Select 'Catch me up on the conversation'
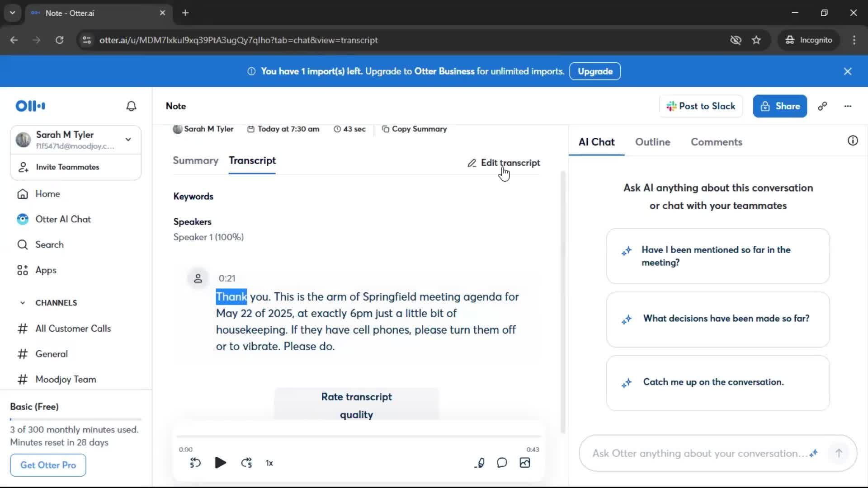868x488 pixels. click(718, 383)
